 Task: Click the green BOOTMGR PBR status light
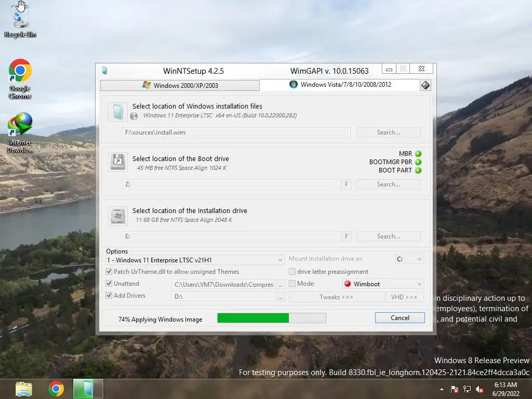(x=418, y=162)
